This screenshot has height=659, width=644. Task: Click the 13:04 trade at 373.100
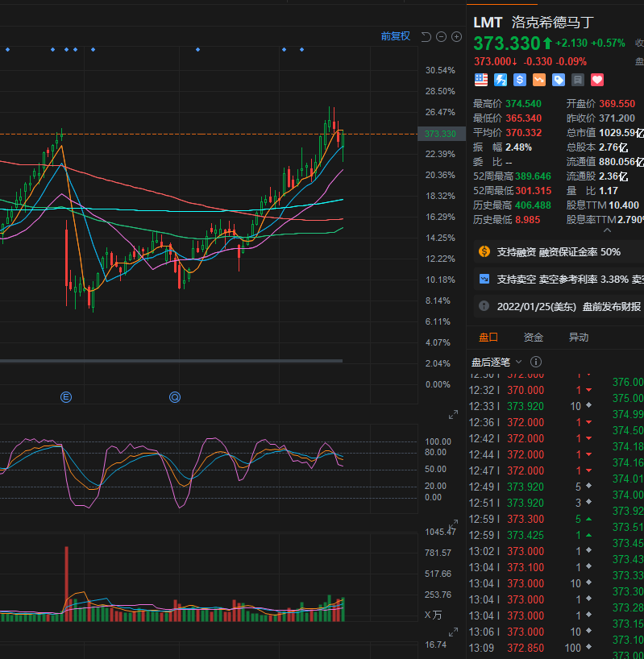click(x=531, y=567)
